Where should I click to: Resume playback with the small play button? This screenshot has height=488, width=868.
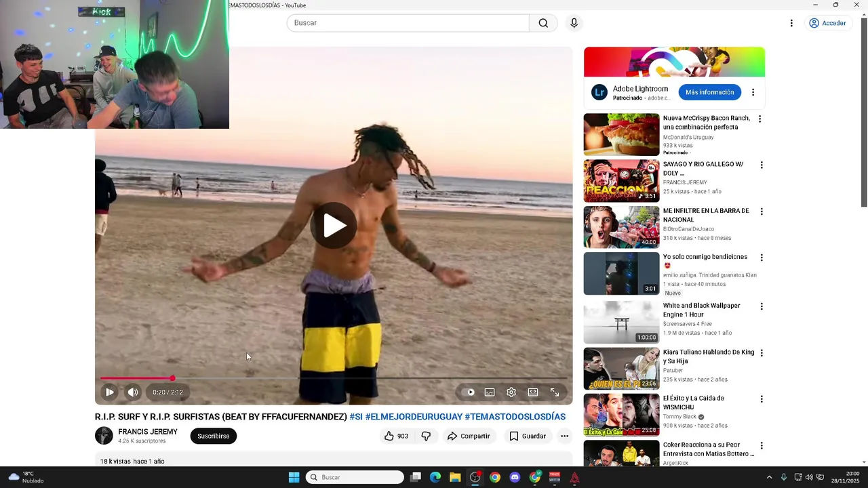(x=109, y=392)
